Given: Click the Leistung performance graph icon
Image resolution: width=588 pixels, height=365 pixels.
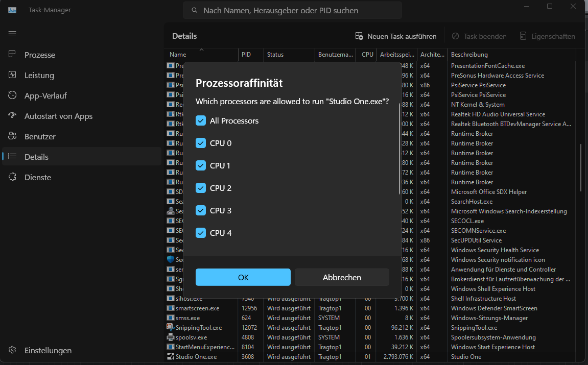Looking at the screenshot, I should click(12, 75).
